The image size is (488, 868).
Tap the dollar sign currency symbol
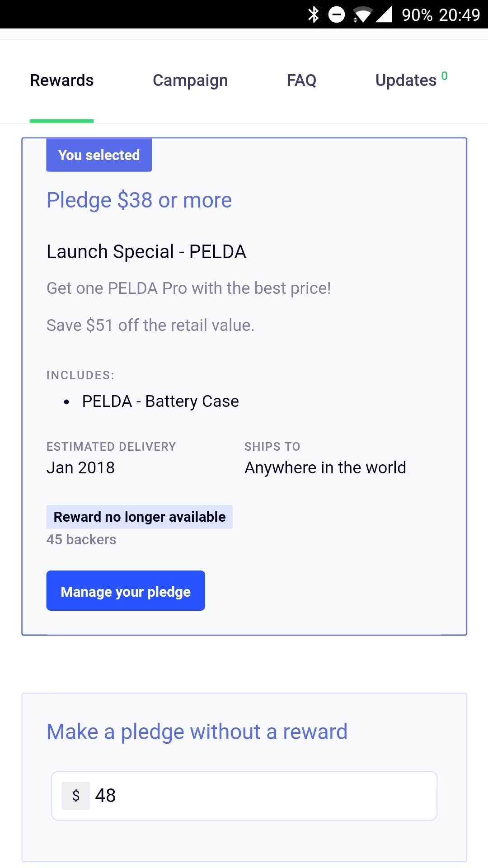pyautogui.click(x=76, y=796)
